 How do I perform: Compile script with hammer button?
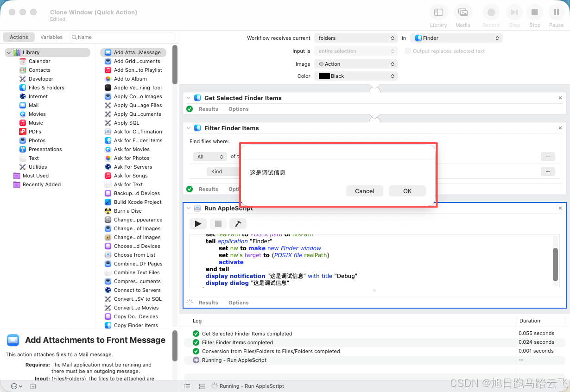click(238, 224)
